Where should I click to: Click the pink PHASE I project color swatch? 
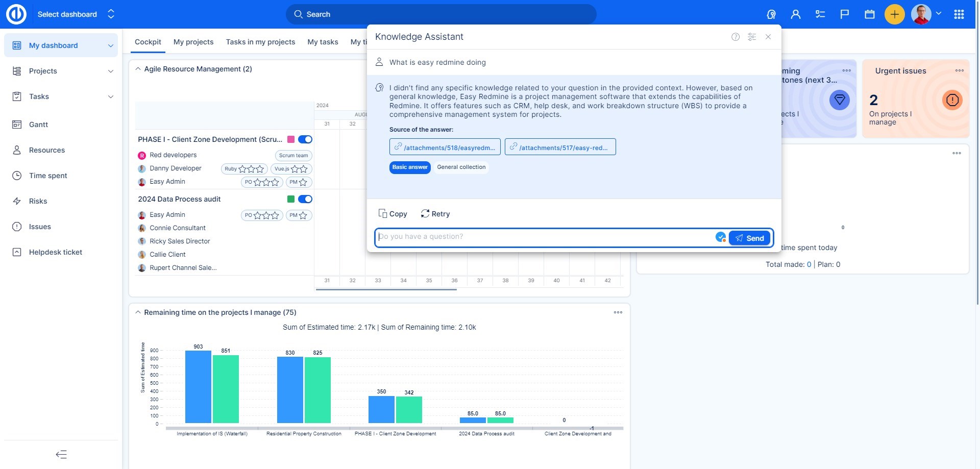[x=291, y=139]
